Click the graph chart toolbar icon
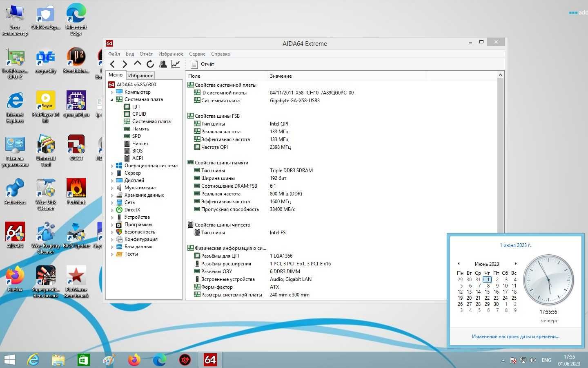The width and height of the screenshot is (588, 368). pyautogui.click(x=176, y=64)
